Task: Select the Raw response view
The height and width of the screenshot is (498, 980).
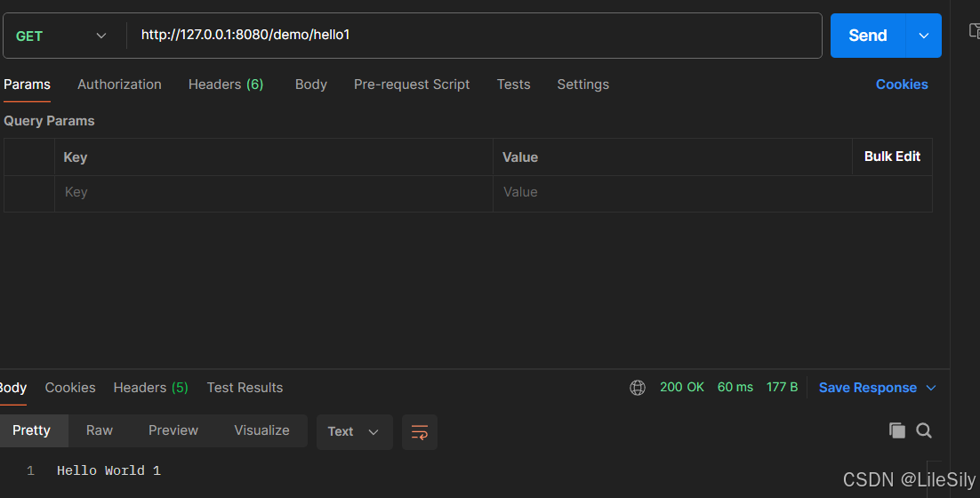Action: click(100, 430)
